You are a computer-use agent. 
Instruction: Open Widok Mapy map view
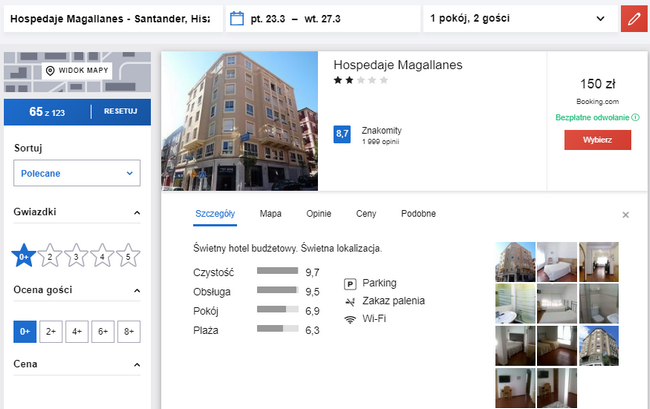pyautogui.click(x=77, y=70)
